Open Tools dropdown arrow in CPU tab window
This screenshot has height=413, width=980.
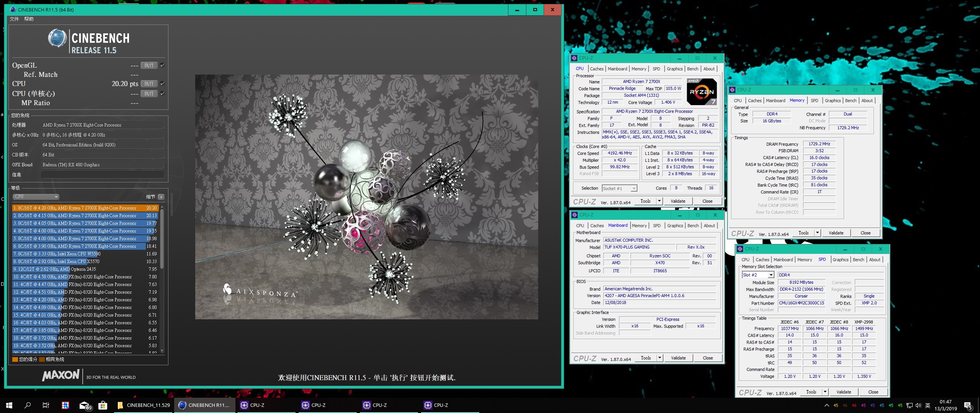pyautogui.click(x=659, y=201)
